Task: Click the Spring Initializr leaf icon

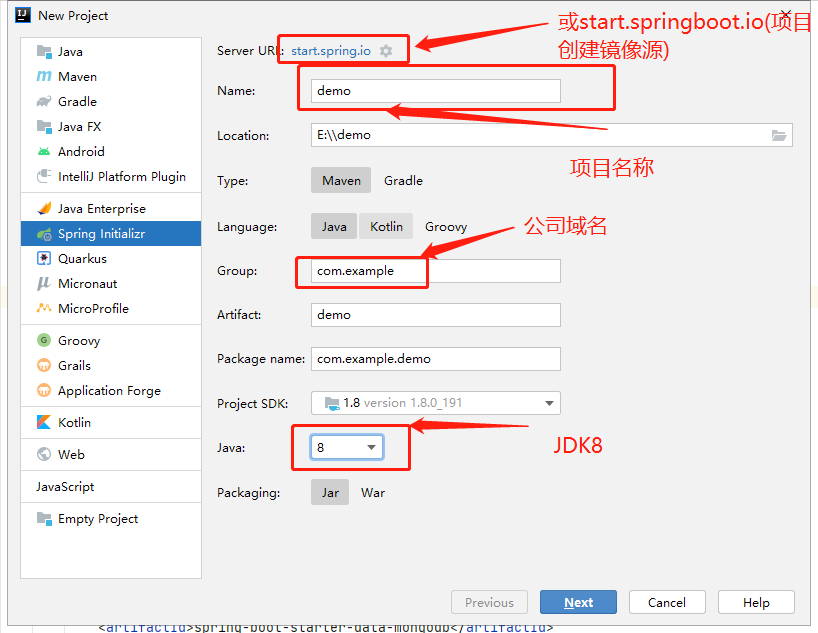Action: (44, 234)
